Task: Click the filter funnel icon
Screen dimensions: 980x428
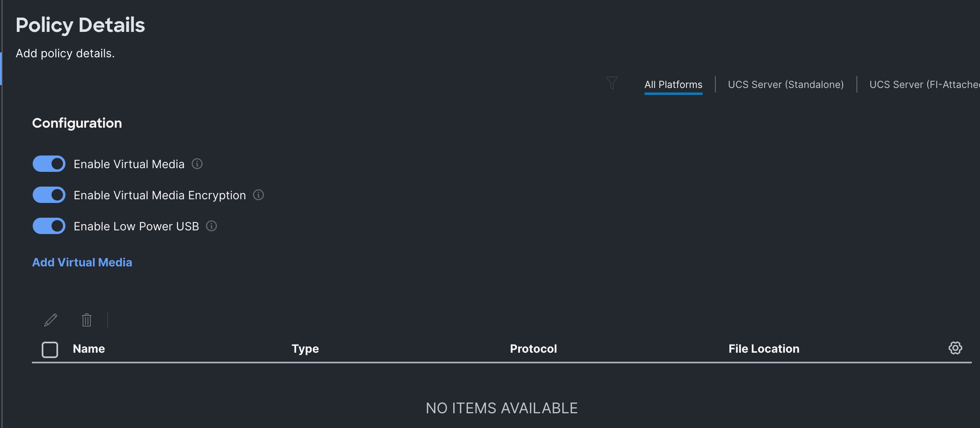Action: pos(611,83)
